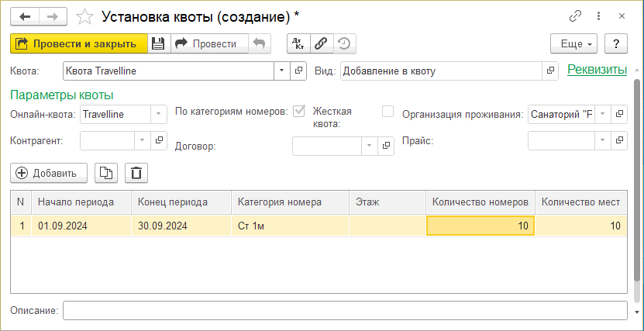Expand the Квота dropdown list
644x331 pixels.
click(281, 71)
